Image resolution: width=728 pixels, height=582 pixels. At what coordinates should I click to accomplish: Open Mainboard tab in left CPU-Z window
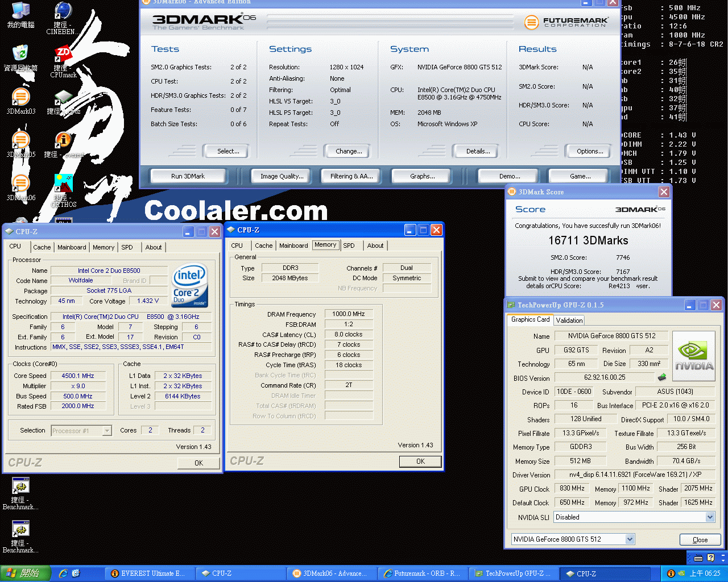point(72,247)
